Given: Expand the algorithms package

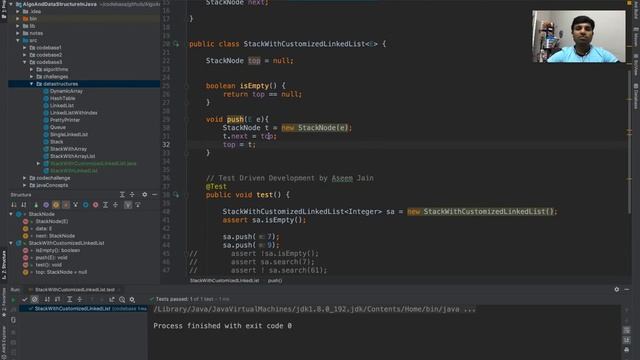Looking at the screenshot, I should 31,69.
